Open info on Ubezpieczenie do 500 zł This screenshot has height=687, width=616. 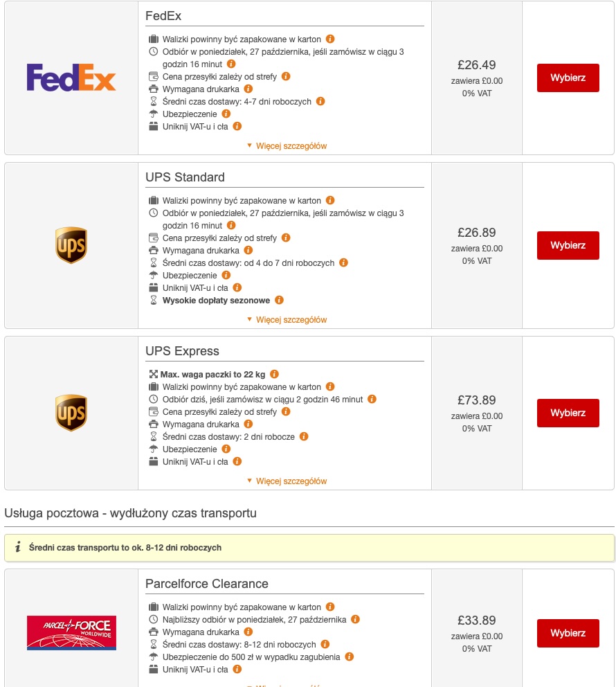coord(350,657)
